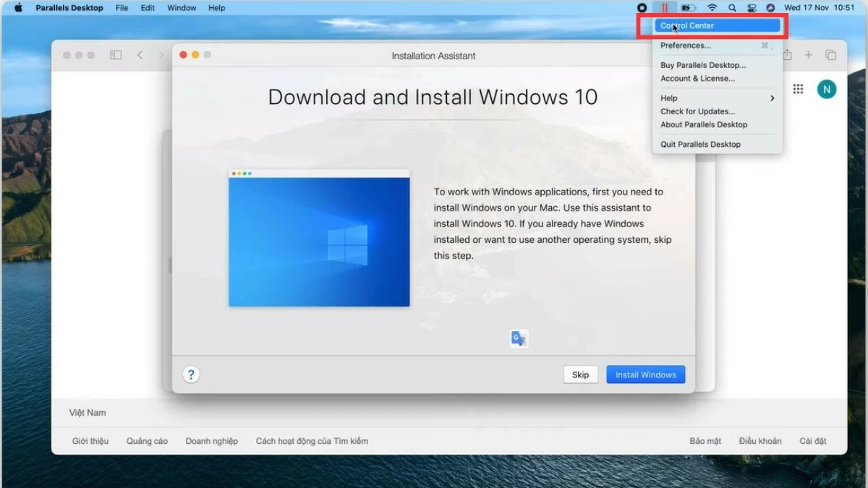Open the File menu
Screen dimensions: 868x488
coord(122,8)
